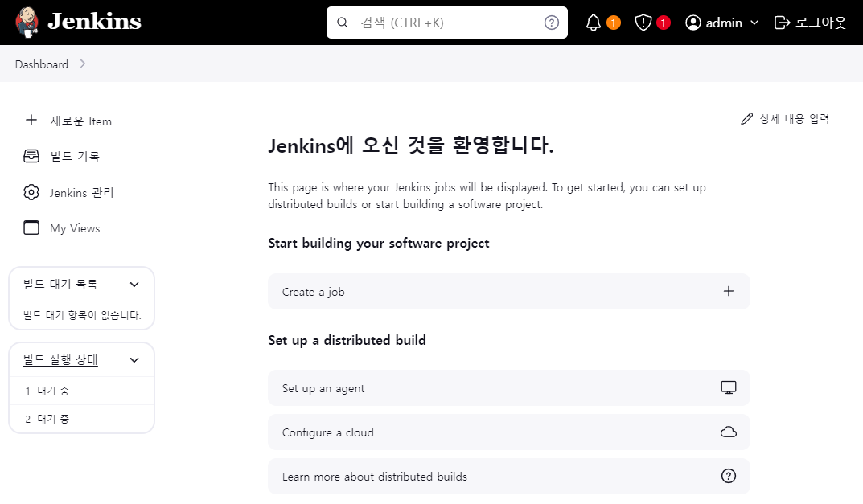Expand the admin dropdown chevron
The height and width of the screenshot is (504, 863).
point(754,23)
